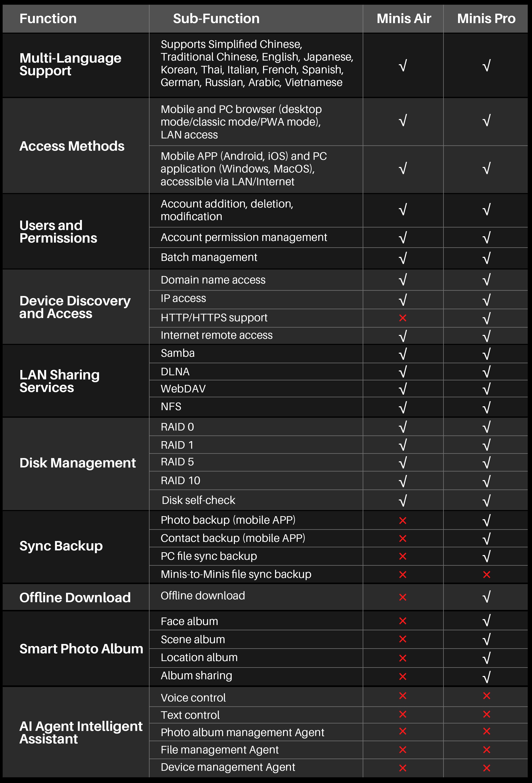Click Minis Pro red X for Minis-to-Minis backup
This screenshot has height=783, width=532.
(x=486, y=574)
